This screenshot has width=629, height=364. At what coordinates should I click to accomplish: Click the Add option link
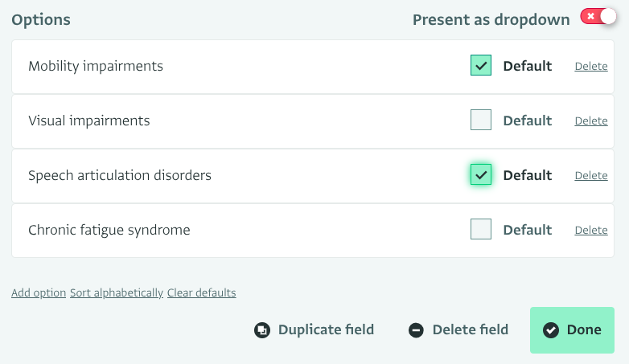[39, 292]
